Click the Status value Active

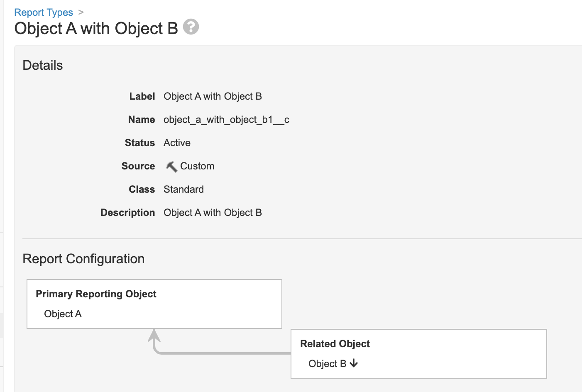pos(177,143)
